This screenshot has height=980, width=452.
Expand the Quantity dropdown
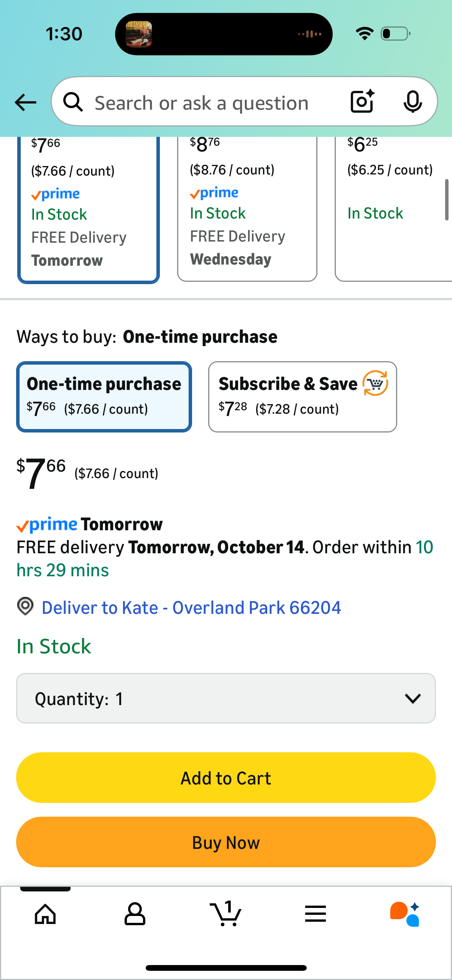[226, 698]
